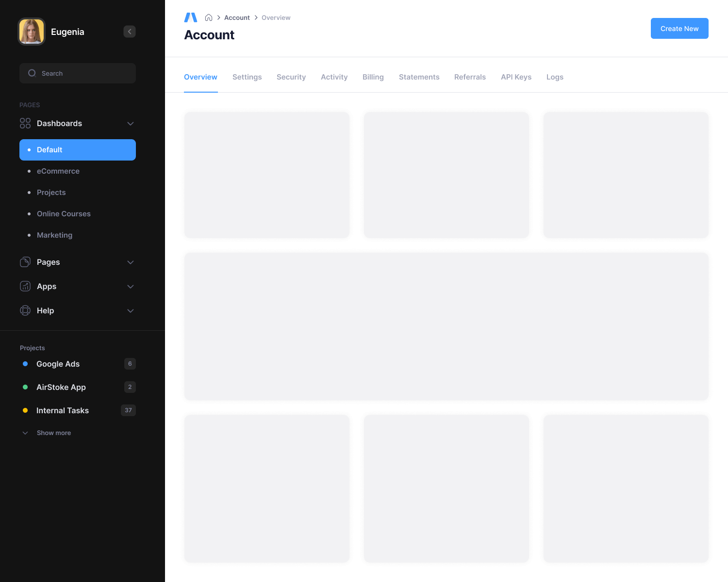This screenshot has height=582, width=728.
Task: Click Eugenia's profile avatar
Action: point(32,32)
